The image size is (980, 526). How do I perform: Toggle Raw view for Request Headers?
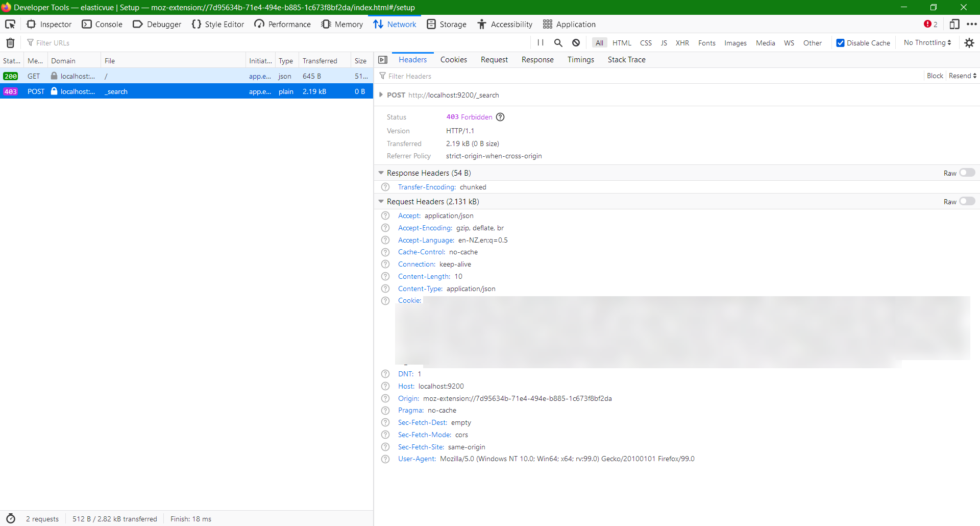click(967, 201)
